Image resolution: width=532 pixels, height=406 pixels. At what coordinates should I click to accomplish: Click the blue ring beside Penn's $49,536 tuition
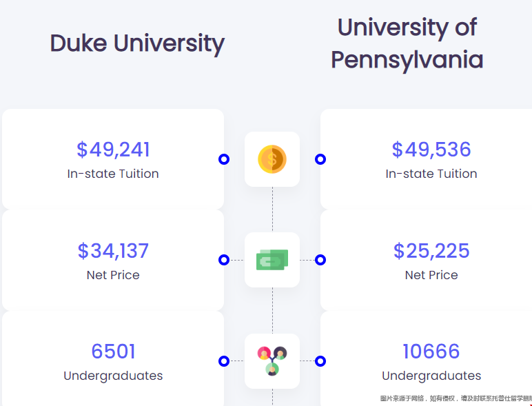point(320,159)
